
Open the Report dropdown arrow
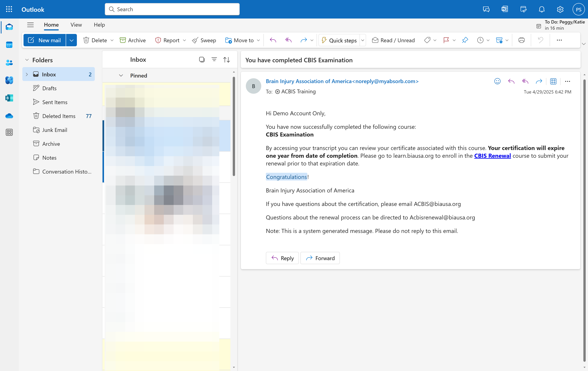[x=184, y=40]
